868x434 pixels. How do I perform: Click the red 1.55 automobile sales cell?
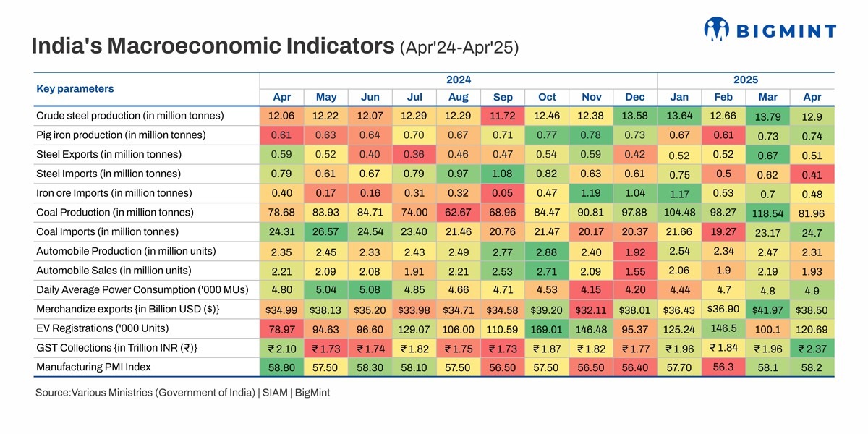coord(635,271)
